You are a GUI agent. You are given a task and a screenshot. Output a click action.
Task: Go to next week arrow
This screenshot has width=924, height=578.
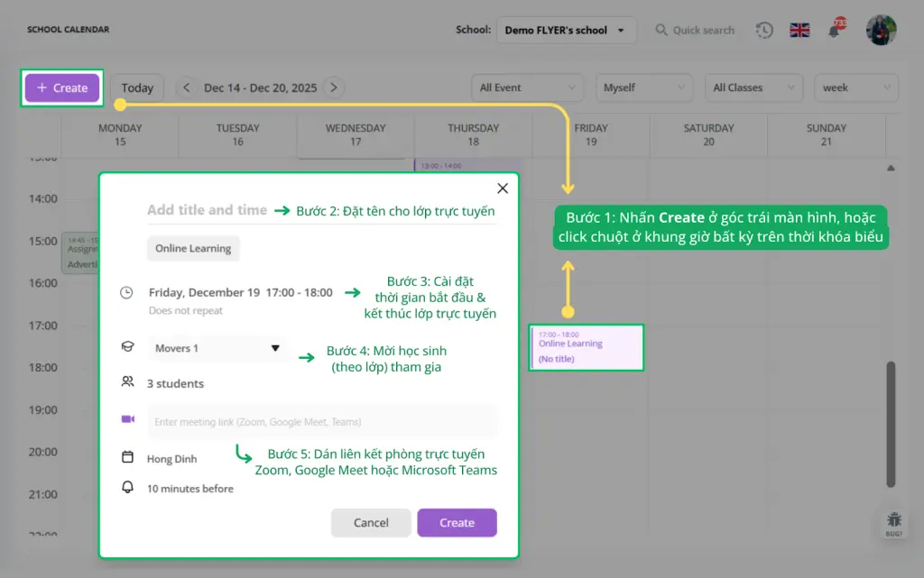click(334, 87)
